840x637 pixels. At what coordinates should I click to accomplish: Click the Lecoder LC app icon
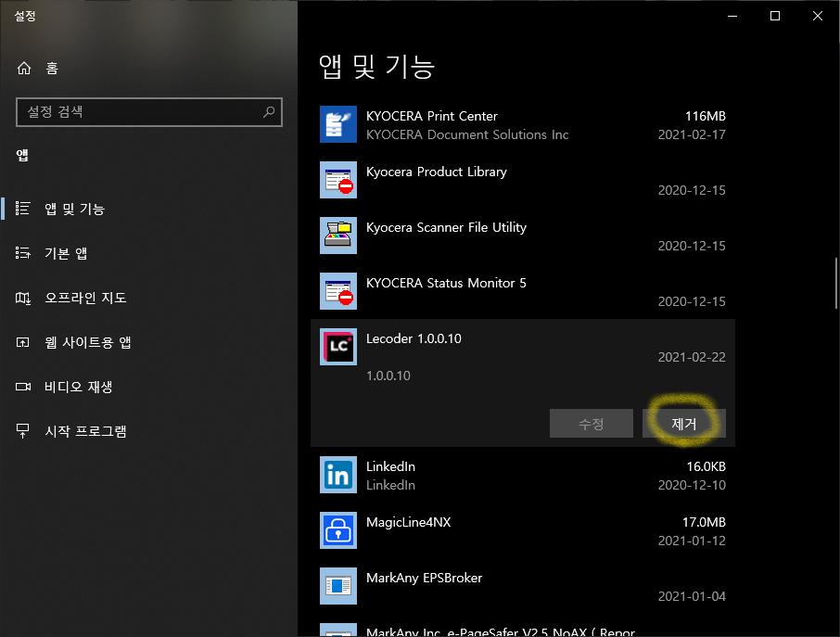337,347
